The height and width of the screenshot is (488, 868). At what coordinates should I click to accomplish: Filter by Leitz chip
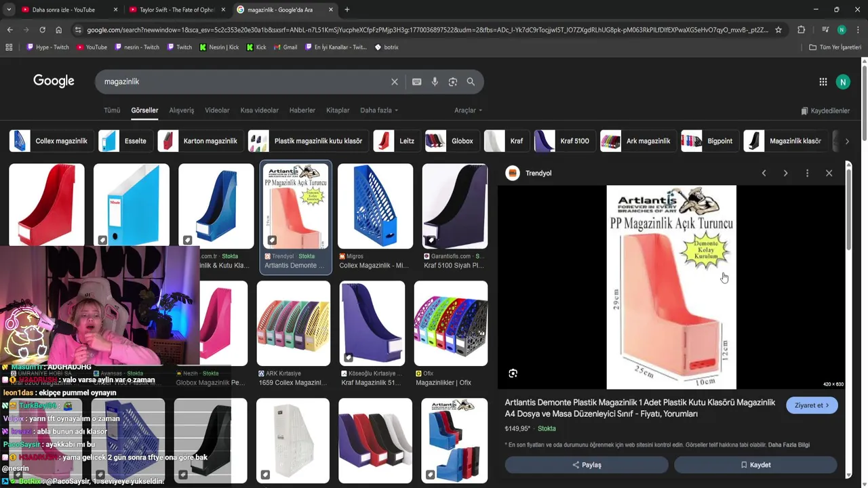click(x=397, y=141)
